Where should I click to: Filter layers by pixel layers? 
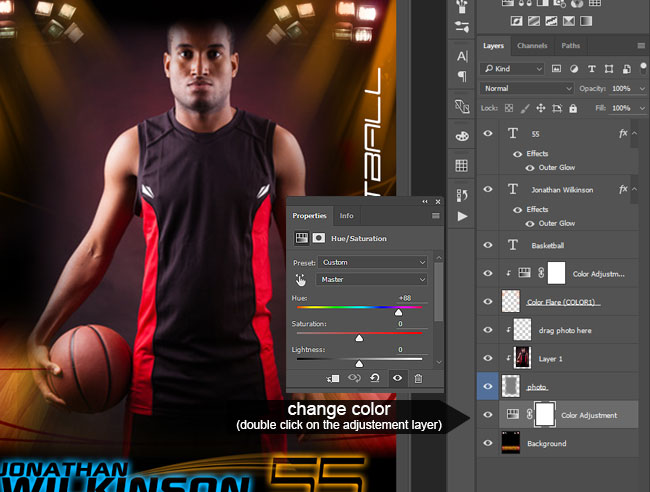tap(556, 69)
